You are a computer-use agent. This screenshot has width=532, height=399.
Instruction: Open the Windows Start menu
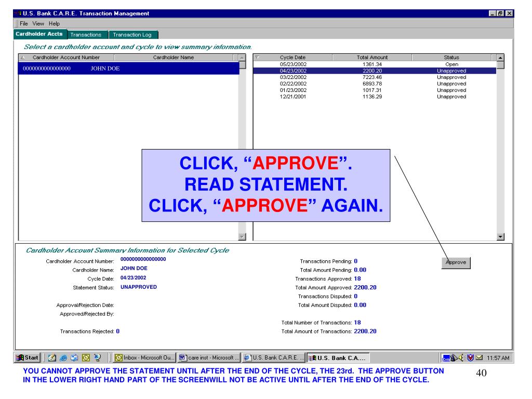pyautogui.click(x=28, y=357)
